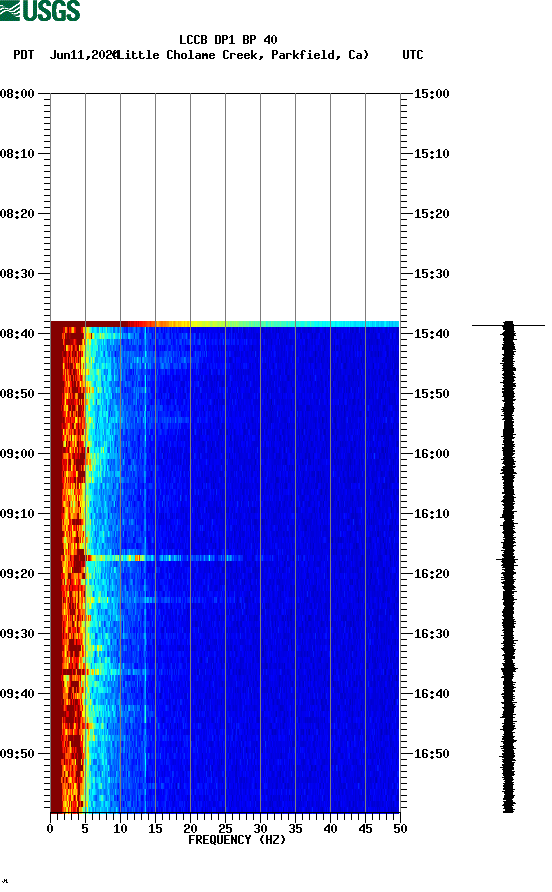The image size is (552, 892).
Task: Click the 16:00 UTC time label
Action: [x=431, y=454]
